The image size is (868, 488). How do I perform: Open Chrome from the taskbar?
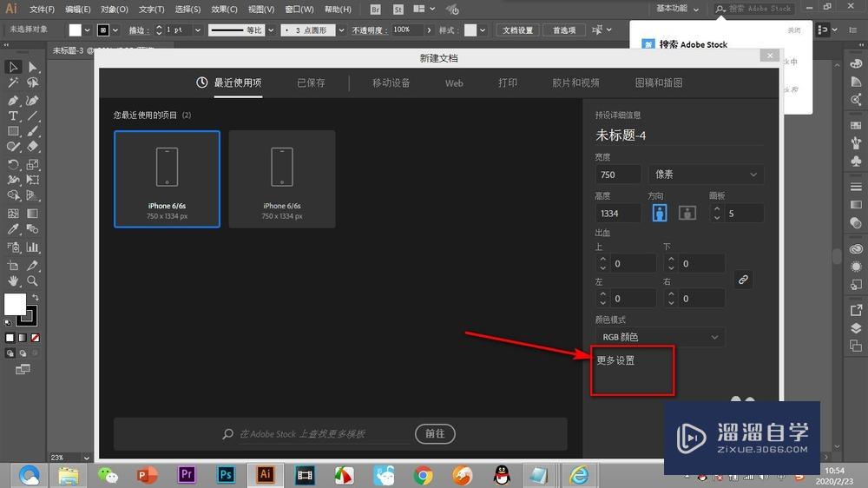(x=423, y=475)
